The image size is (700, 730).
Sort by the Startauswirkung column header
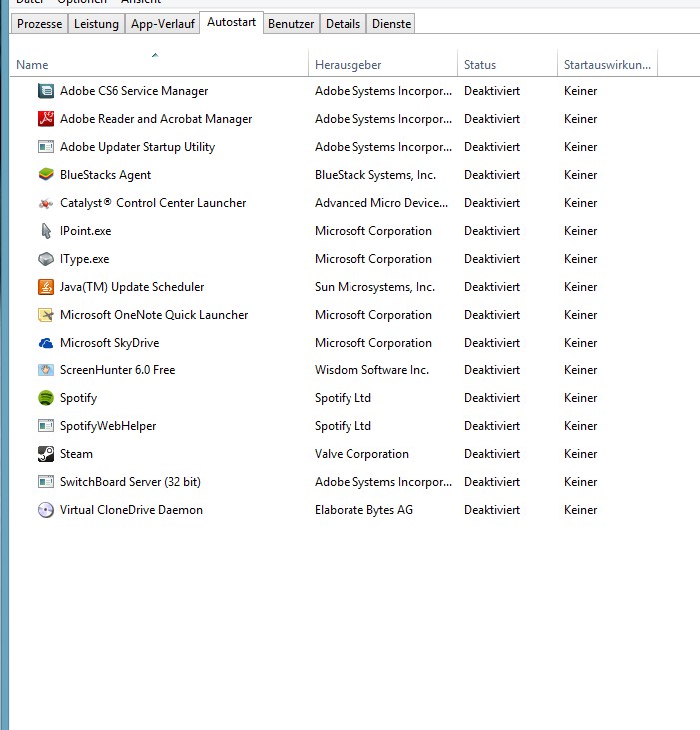tap(607, 64)
